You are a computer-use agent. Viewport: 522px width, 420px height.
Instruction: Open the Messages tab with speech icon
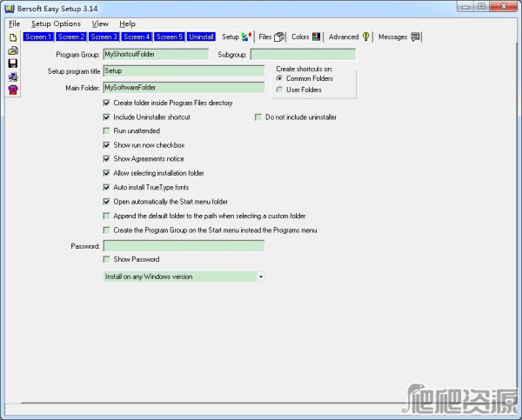(399, 37)
